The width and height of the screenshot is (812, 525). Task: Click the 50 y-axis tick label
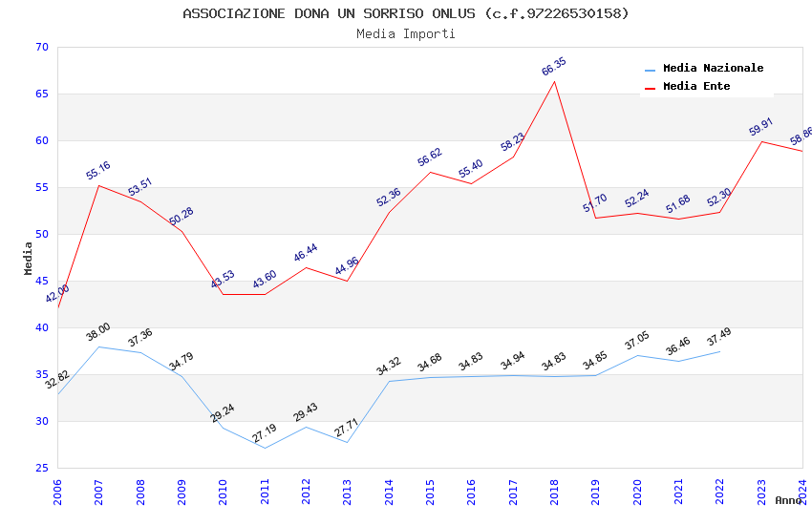(42, 234)
